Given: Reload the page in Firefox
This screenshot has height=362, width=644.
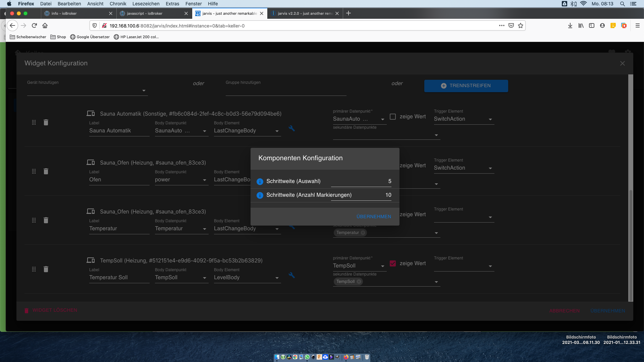Looking at the screenshot, I should (34, 25).
